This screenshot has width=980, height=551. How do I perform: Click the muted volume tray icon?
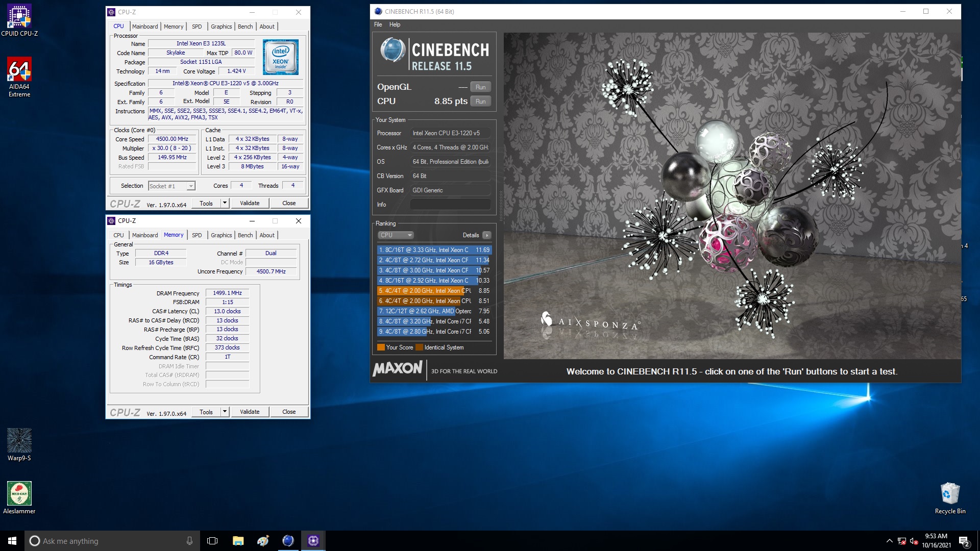pos(914,541)
